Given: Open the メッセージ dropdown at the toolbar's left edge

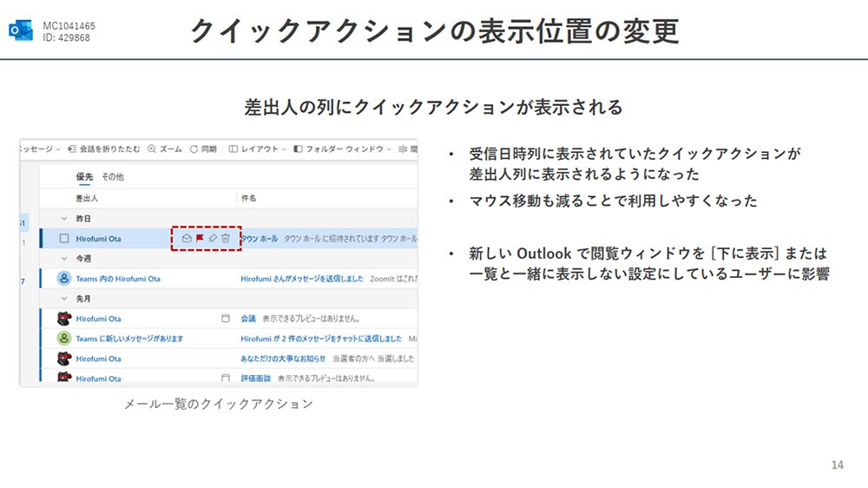Looking at the screenshot, I should click(40, 149).
